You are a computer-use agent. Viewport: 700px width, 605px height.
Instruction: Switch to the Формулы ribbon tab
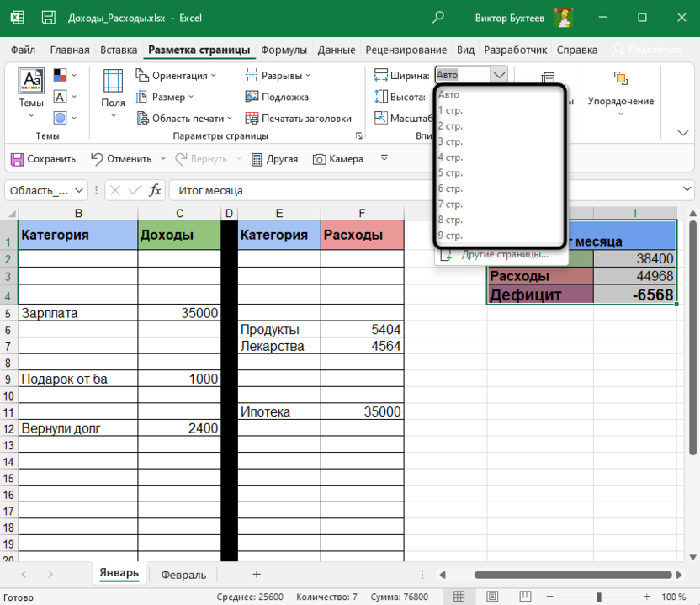[284, 50]
